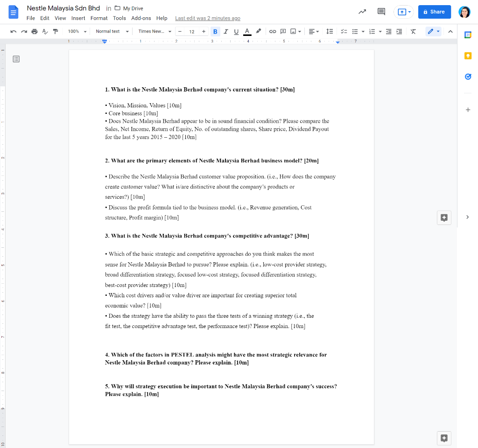
Task: Toggle Italic formatting
Action: tap(226, 31)
